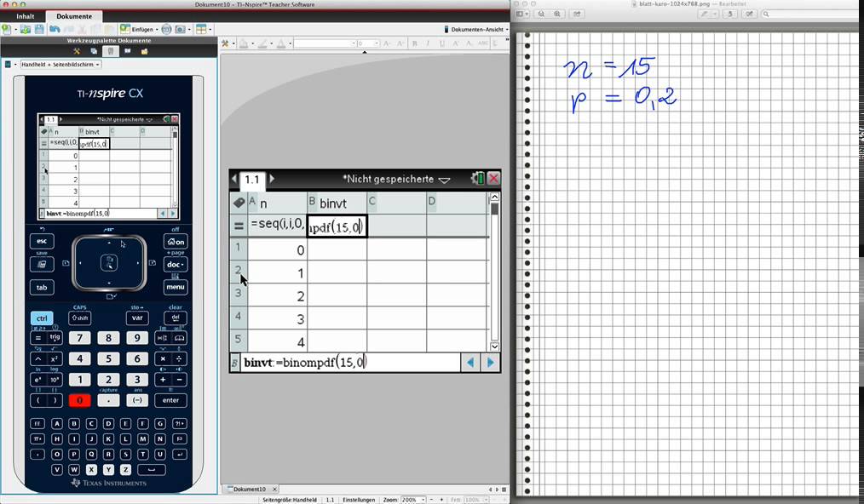Click the red 0 key on the calculator
The height and width of the screenshot is (504, 864).
[80, 400]
